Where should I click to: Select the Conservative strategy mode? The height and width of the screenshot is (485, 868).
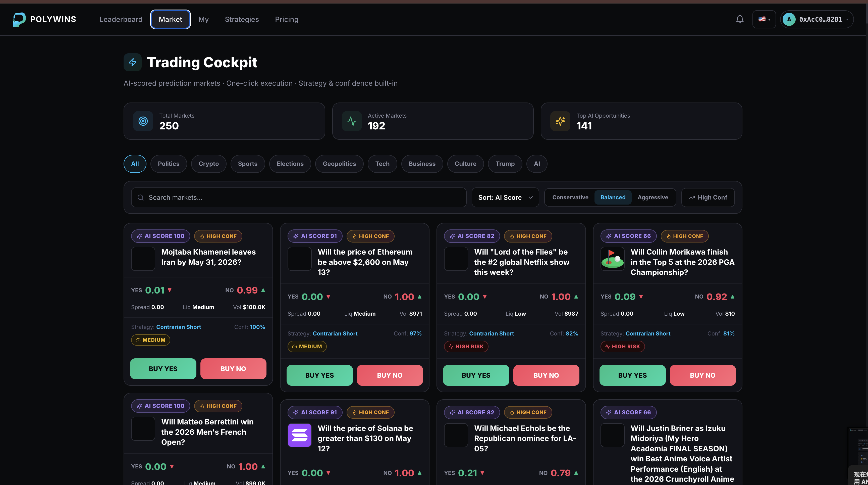[x=570, y=198]
